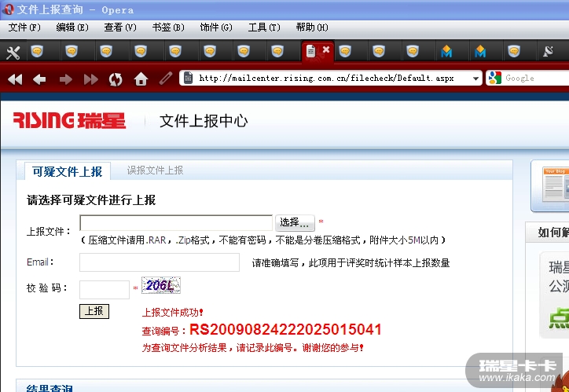The width and height of the screenshot is (569, 392).
Task: Expand the address bar history dropdown arrow
Action: coord(475,79)
